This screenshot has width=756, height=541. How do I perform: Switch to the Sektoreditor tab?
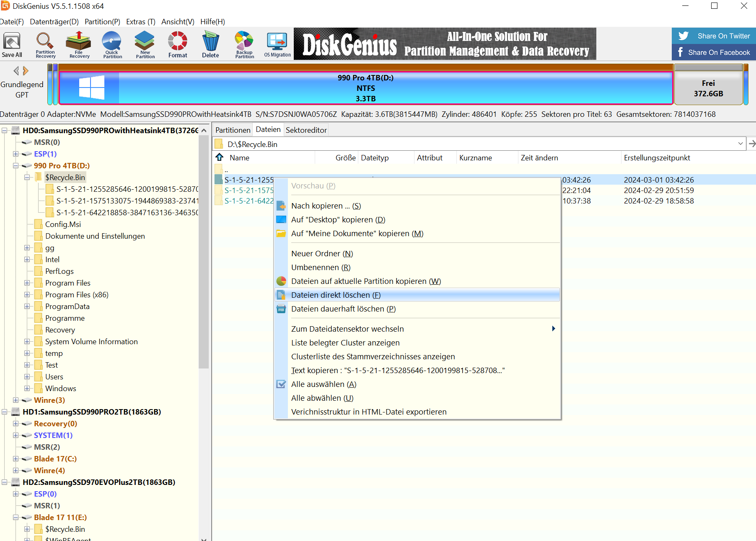click(306, 130)
